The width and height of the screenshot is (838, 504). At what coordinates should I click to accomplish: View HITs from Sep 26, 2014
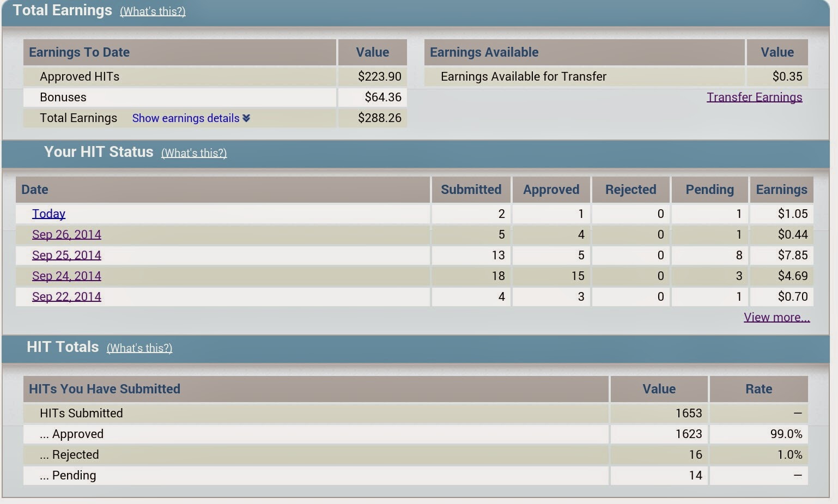[66, 234]
